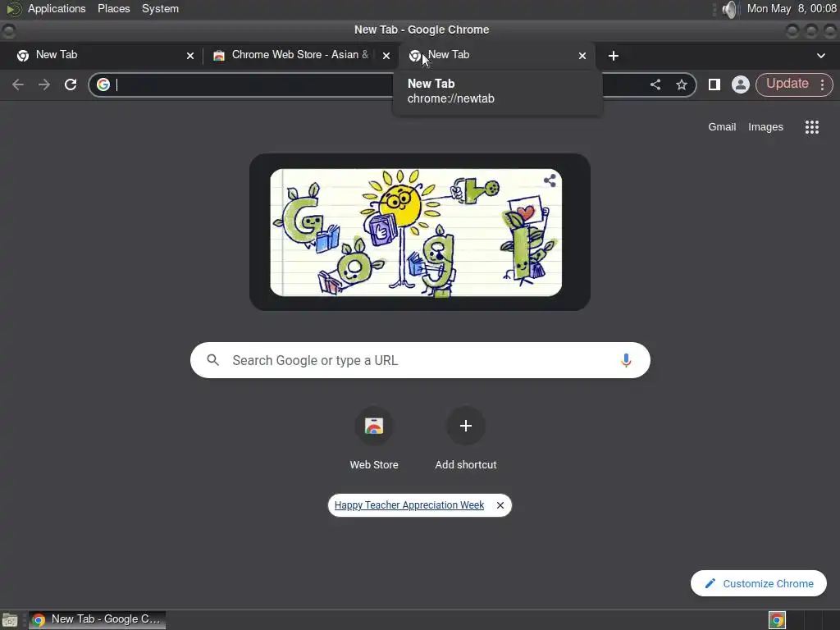Image resolution: width=840 pixels, height=630 pixels.
Task: Open the side panel icon
Action: (x=714, y=84)
